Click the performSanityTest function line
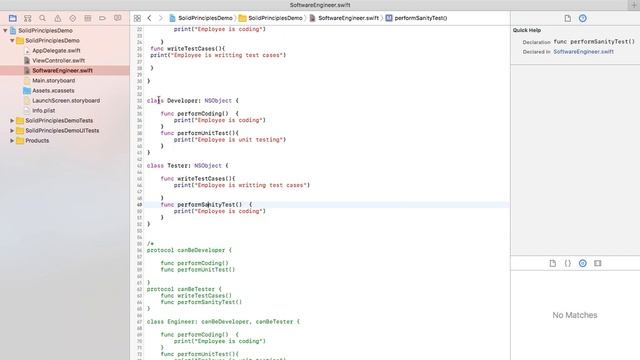The image size is (640, 360). (x=206, y=204)
